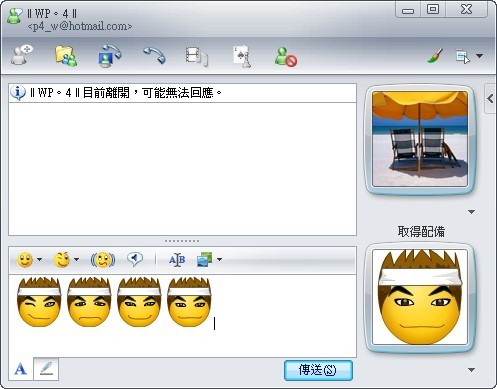
Task: Open options arrow under my picture
Action: [471, 370]
